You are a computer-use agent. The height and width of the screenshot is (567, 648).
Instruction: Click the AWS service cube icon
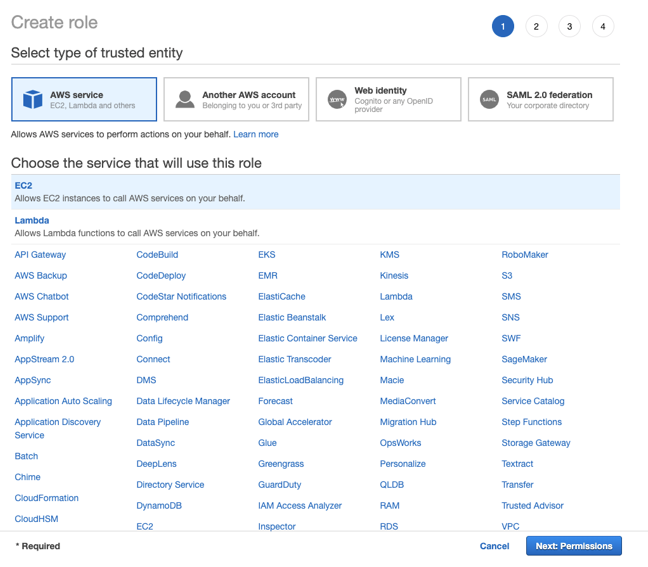pyautogui.click(x=33, y=99)
